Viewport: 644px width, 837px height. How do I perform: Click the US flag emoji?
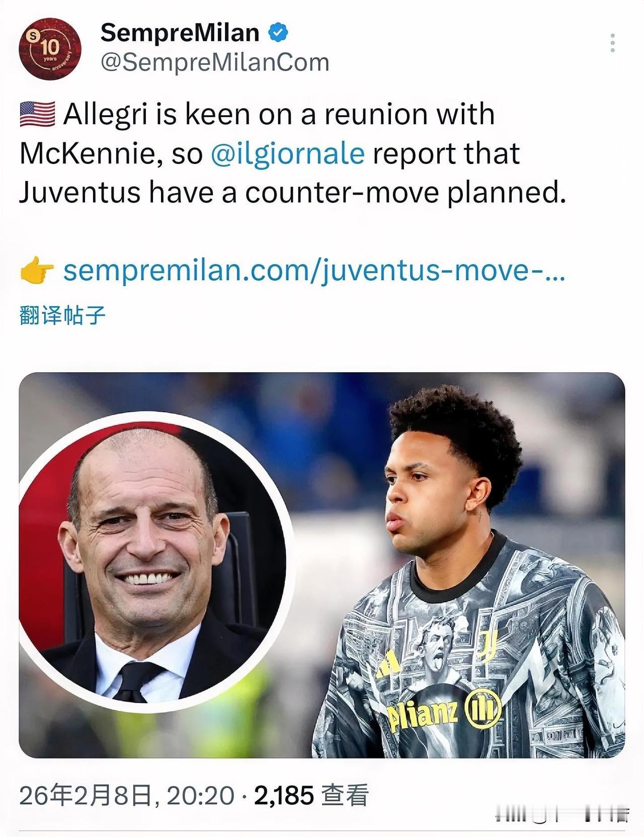tap(37, 114)
